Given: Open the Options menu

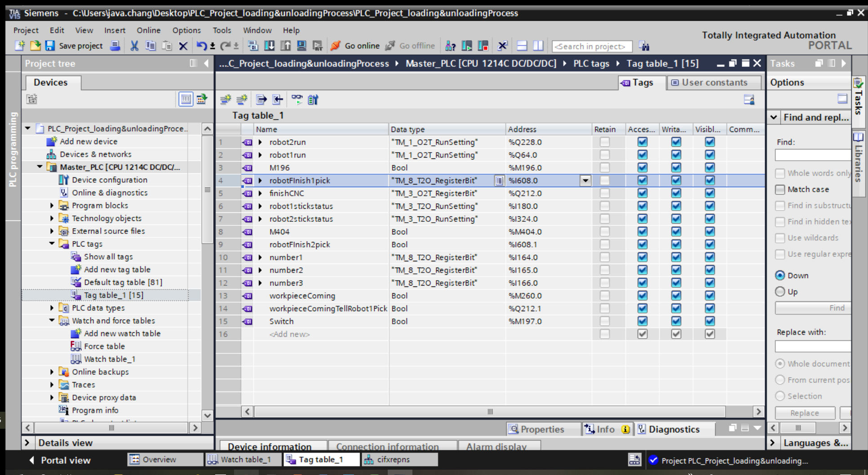Looking at the screenshot, I should (x=186, y=30).
